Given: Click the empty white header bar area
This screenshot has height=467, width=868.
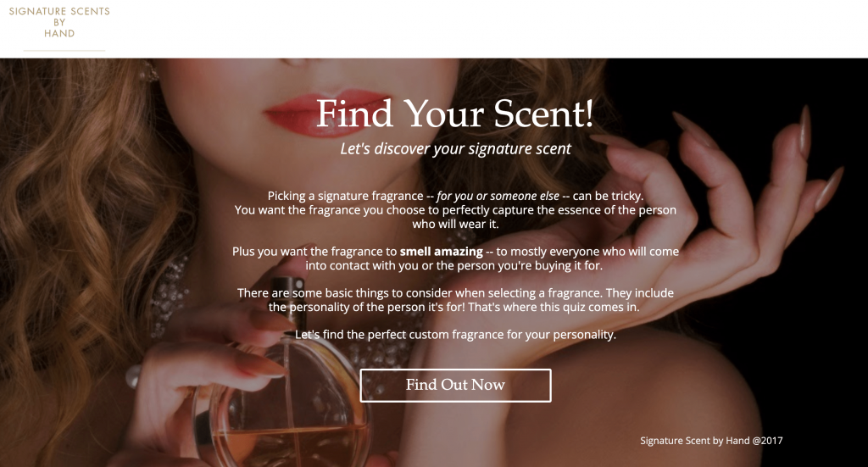Looking at the screenshot, I should (487, 29).
